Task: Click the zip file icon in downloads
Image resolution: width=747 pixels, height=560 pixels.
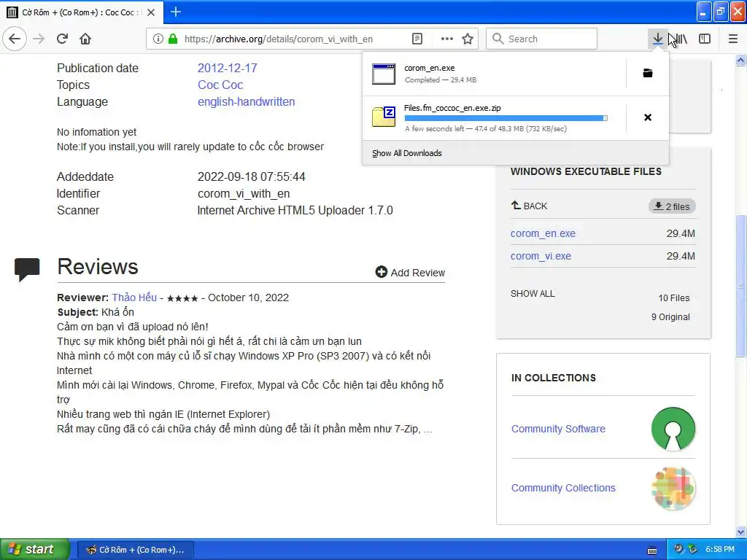Action: [x=384, y=117]
